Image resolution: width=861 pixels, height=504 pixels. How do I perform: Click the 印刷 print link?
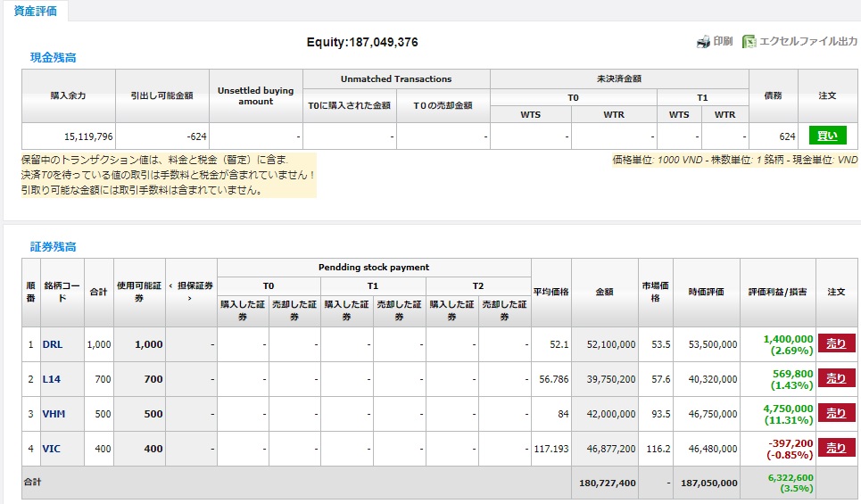723,41
